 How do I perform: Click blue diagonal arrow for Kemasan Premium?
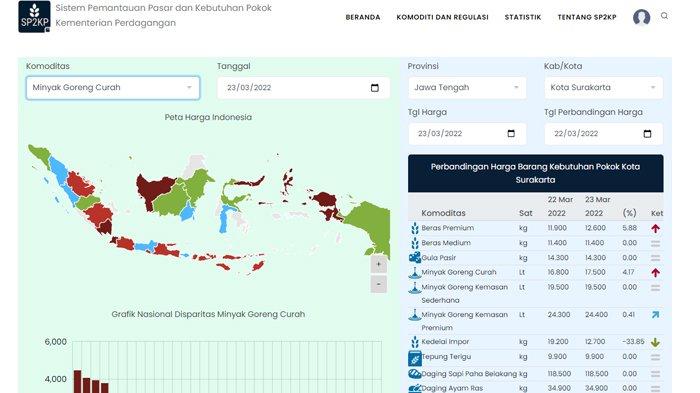coord(655,315)
